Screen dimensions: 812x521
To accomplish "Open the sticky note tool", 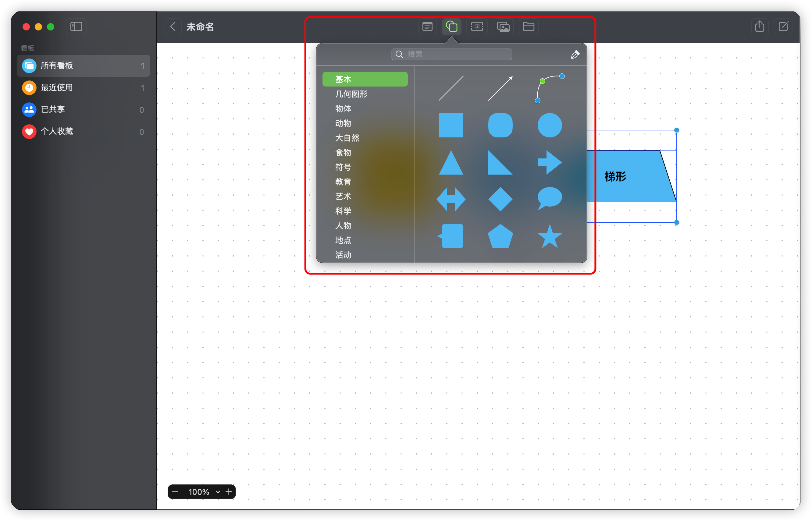I will [x=427, y=27].
